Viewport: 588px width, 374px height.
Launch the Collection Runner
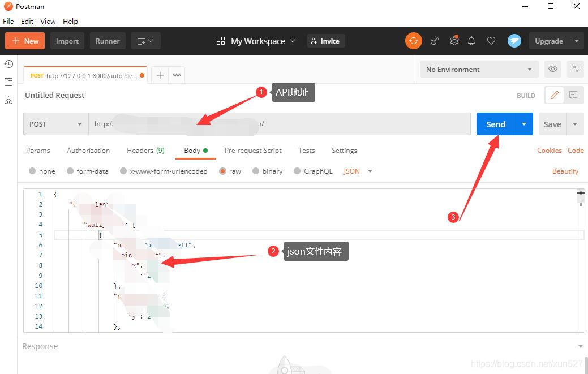pos(108,41)
